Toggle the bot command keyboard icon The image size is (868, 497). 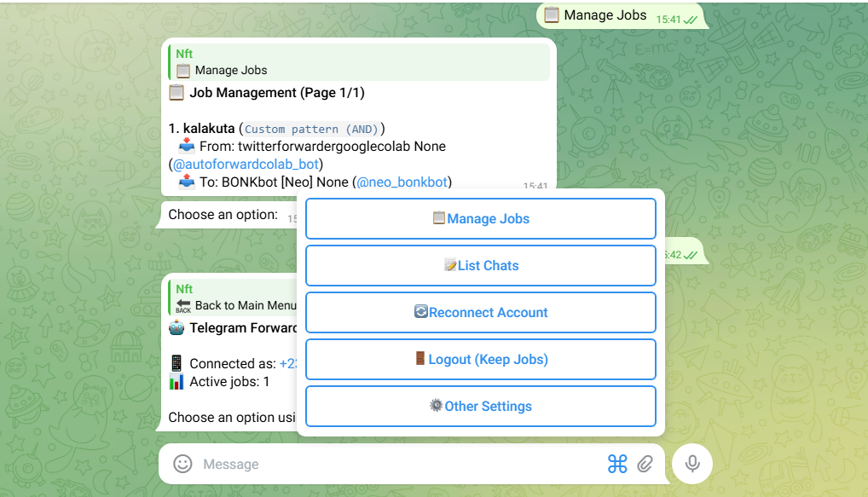pos(617,464)
